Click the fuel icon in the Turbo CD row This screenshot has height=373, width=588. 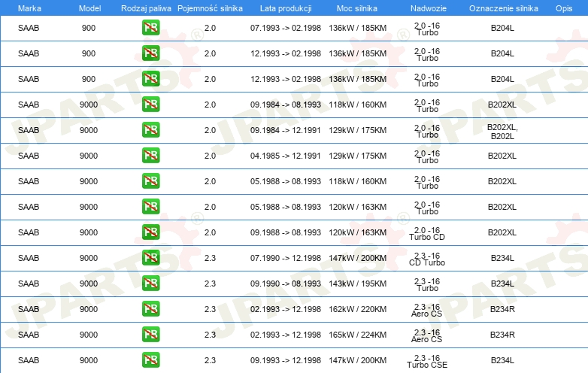[150, 232]
